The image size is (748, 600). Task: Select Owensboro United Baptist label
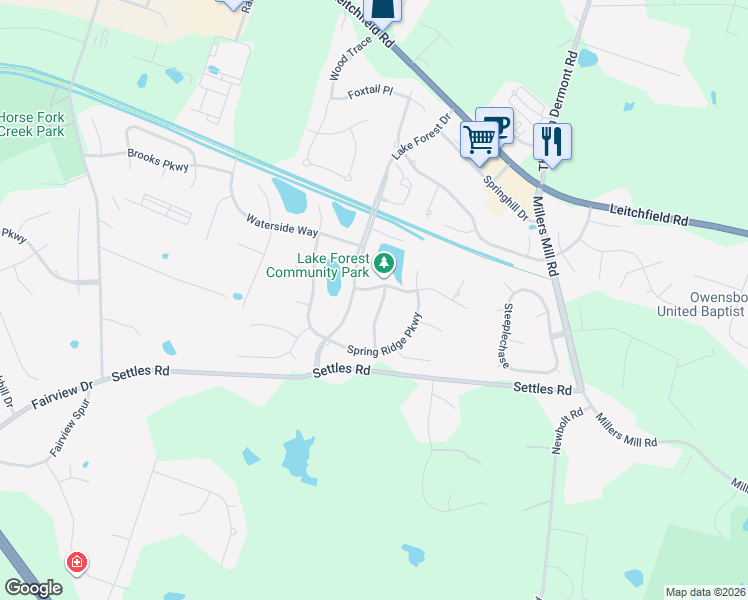click(x=702, y=304)
